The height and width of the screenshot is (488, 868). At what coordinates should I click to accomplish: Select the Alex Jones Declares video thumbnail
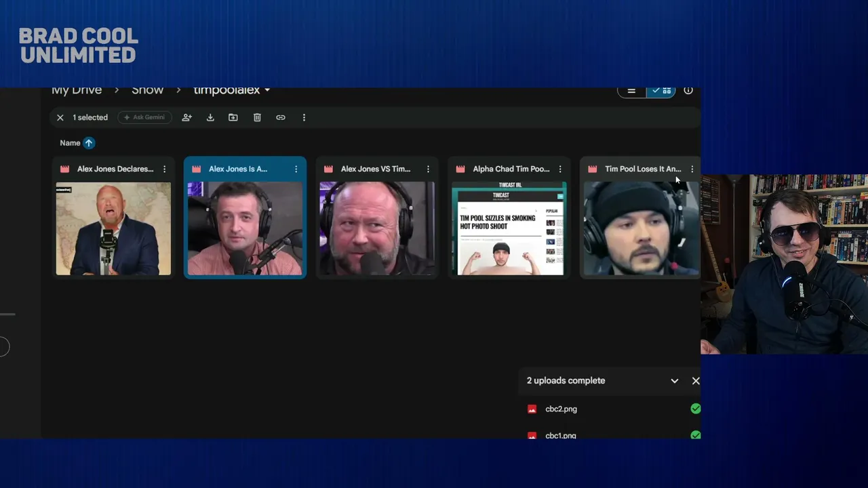(x=113, y=228)
